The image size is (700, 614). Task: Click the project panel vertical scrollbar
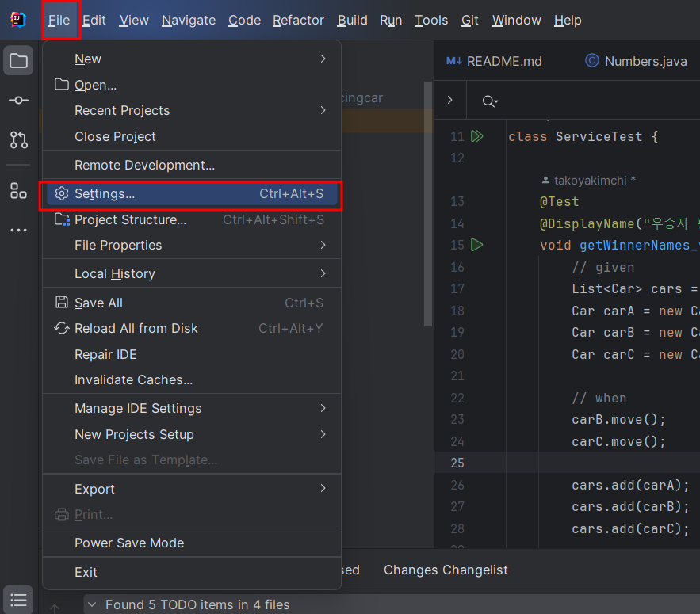427,204
